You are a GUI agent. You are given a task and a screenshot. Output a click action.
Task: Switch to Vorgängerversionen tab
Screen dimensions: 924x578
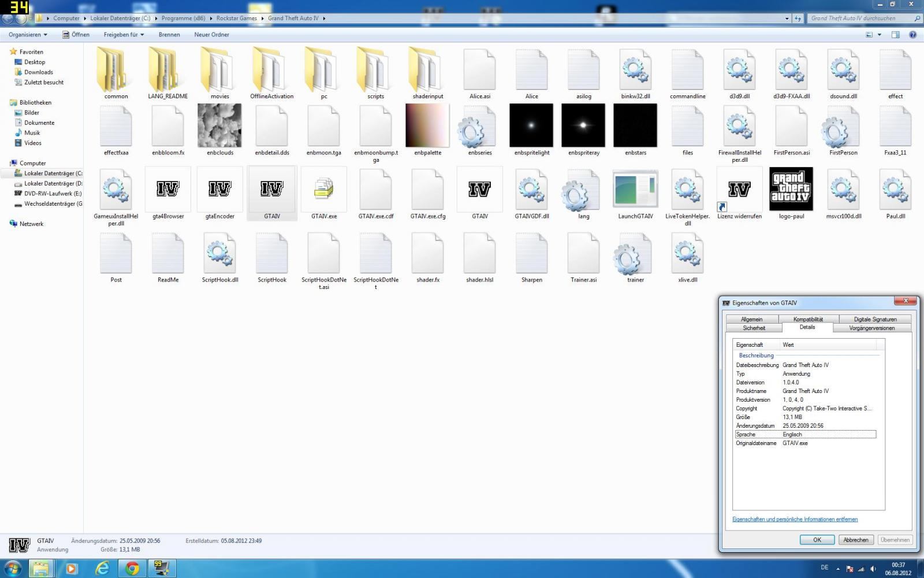pyautogui.click(x=871, y=328)
